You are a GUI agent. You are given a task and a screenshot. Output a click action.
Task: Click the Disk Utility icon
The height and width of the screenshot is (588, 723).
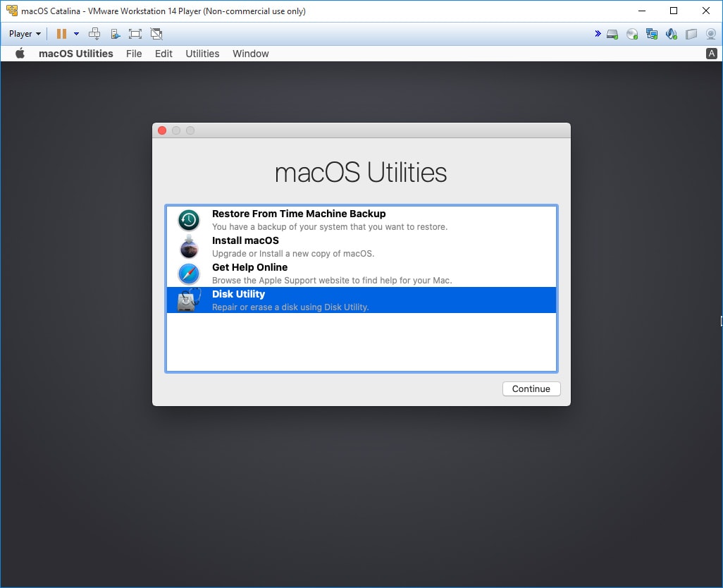coord(188,300)
